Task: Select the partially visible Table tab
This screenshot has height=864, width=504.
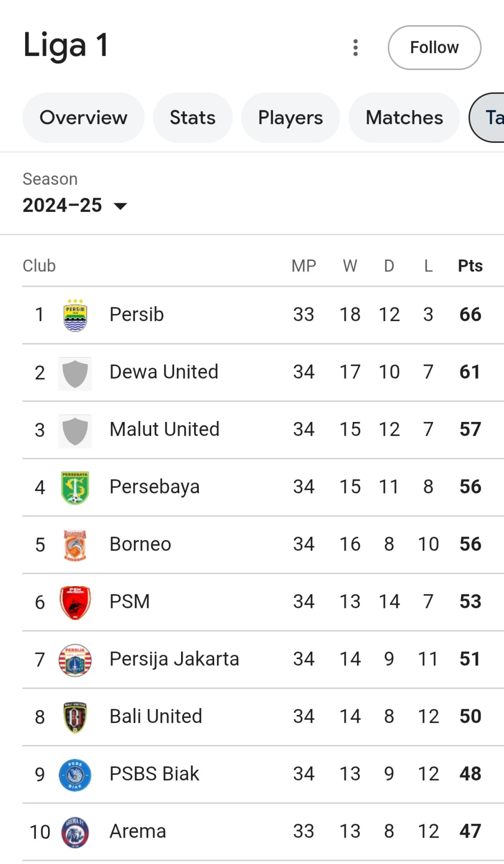Action: 487,117
